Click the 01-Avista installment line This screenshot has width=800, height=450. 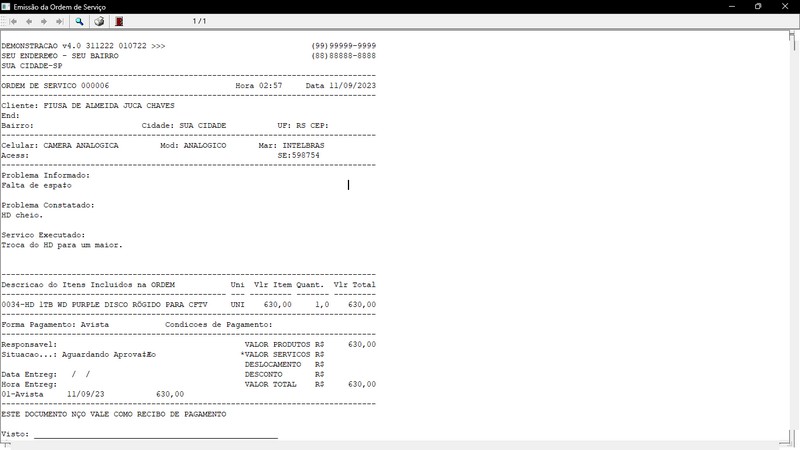pos(92,394)
